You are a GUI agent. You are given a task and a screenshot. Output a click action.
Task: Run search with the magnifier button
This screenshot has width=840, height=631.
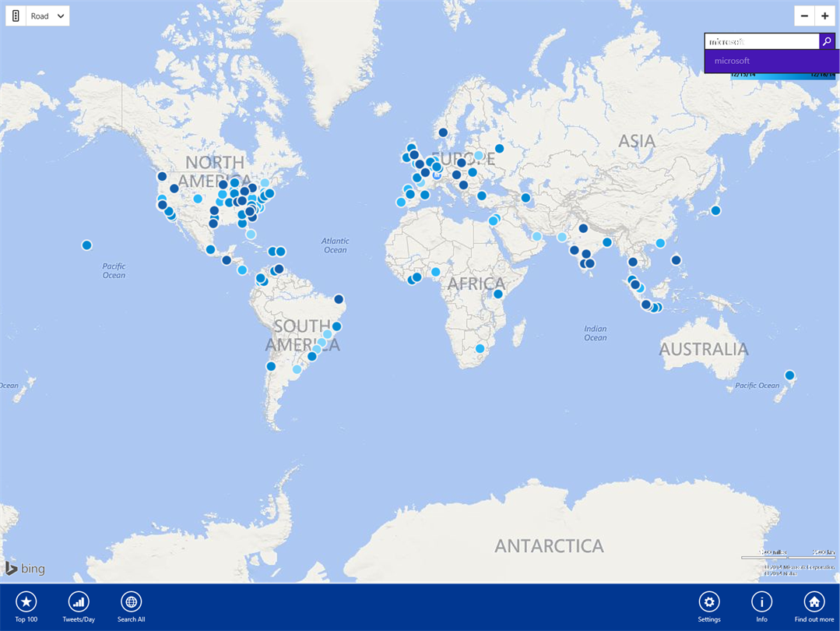[827, 41]
